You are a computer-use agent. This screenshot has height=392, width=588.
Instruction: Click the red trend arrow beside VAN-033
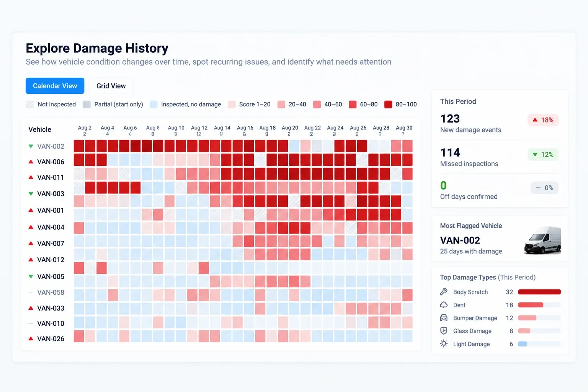tap(31, 308)
